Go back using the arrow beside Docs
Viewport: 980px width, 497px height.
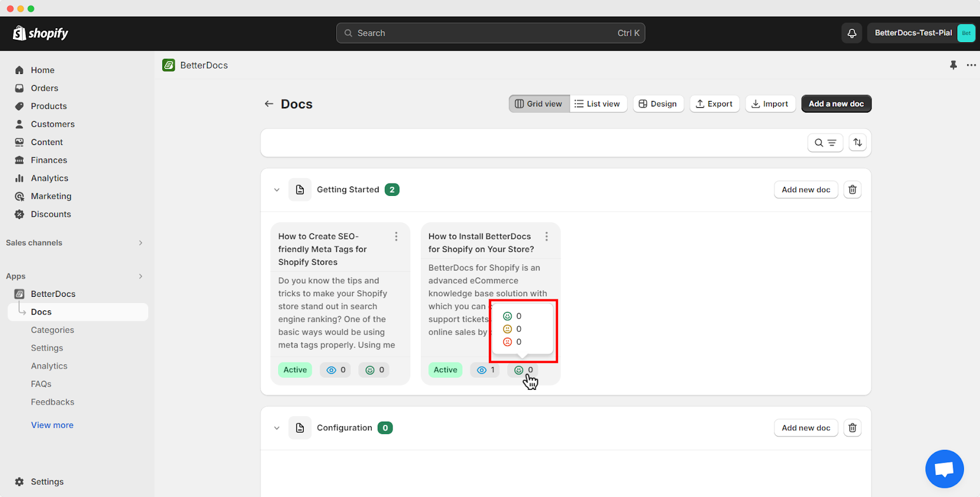tap(269, 104)
